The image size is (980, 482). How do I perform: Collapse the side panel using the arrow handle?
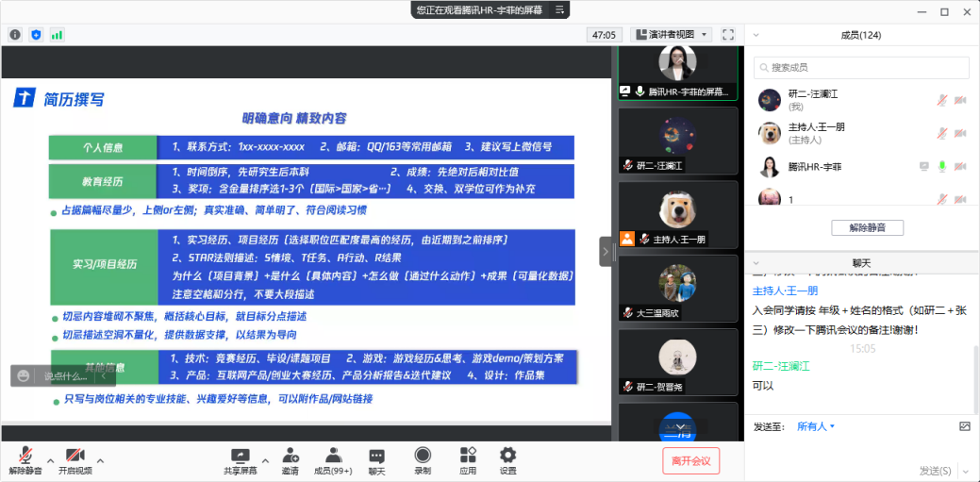pyautogui.click(x=606, y=252)
